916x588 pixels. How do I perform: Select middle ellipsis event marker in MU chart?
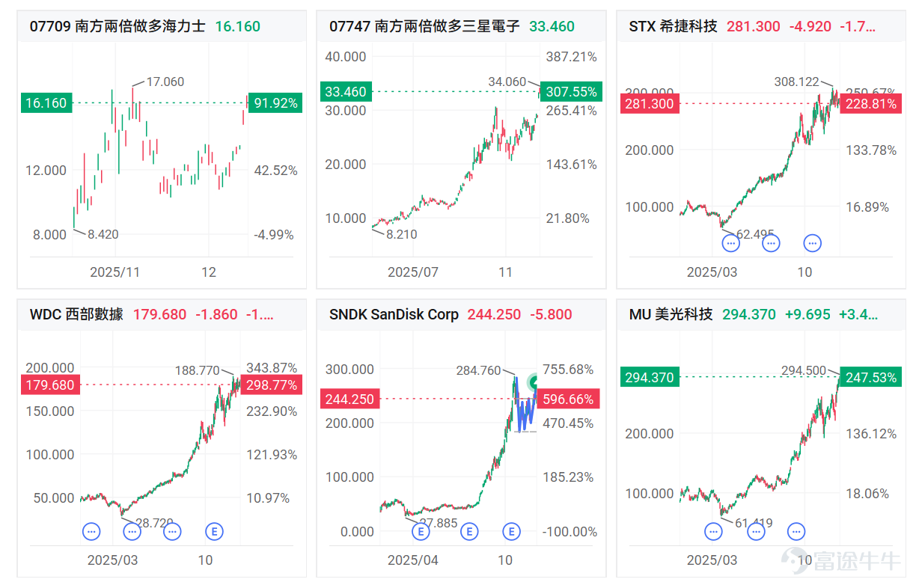[x=757, y=531]
